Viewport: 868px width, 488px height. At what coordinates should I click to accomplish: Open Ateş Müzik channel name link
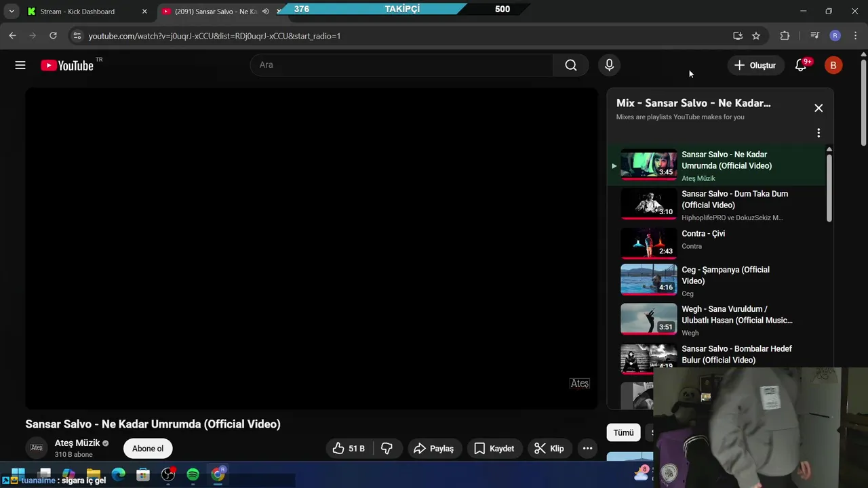pyautogui.click(x=77, y=443)
